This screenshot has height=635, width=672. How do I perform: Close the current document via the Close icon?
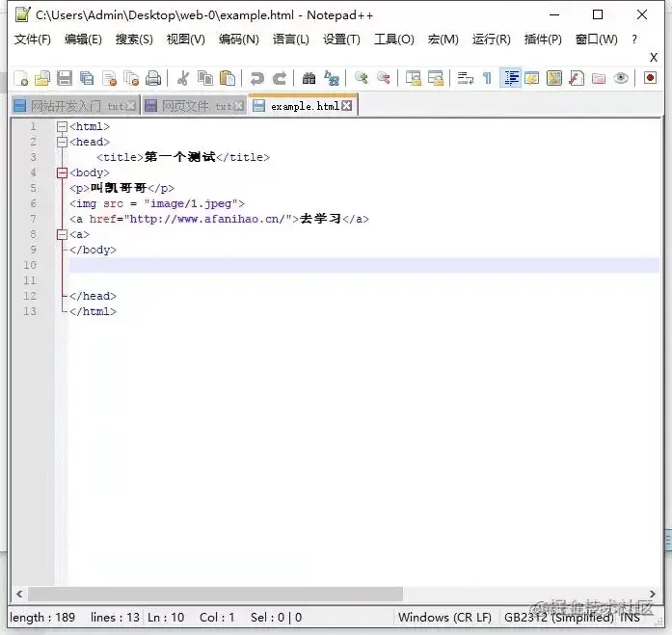point(109,78)
